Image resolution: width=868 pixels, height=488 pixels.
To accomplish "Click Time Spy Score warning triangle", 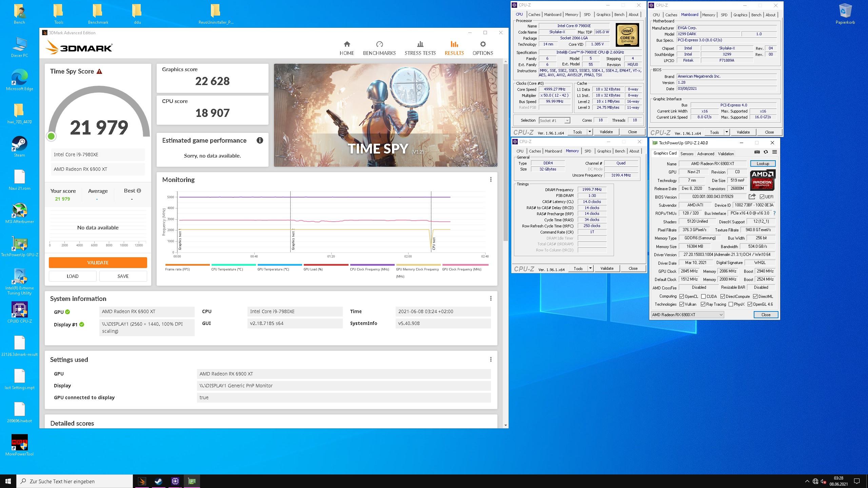I will (99, 72).
